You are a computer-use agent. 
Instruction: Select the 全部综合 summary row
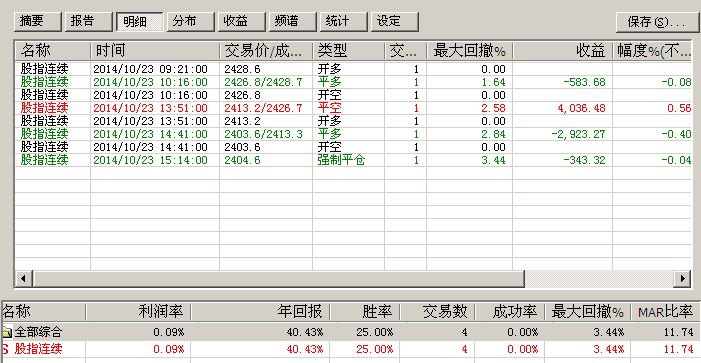(x=350, y=332)
